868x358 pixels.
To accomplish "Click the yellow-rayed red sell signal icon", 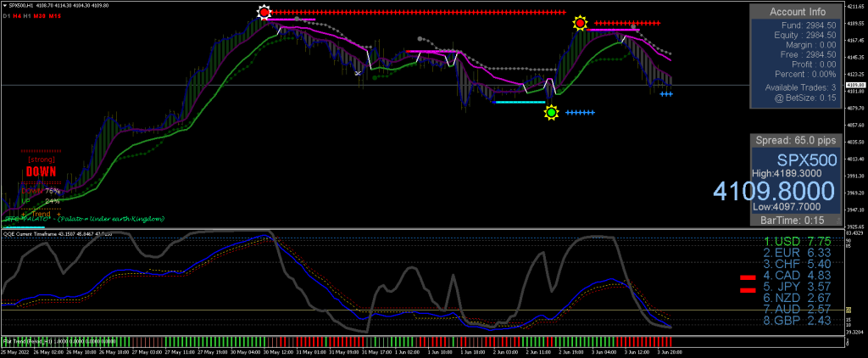I will [x=580, y=24].
